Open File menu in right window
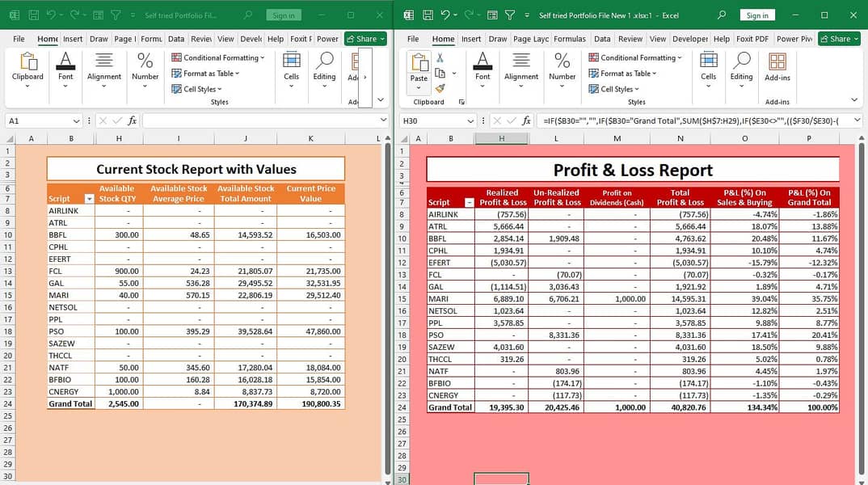Screen dimensions: 868x485 [x=413, y=39]
